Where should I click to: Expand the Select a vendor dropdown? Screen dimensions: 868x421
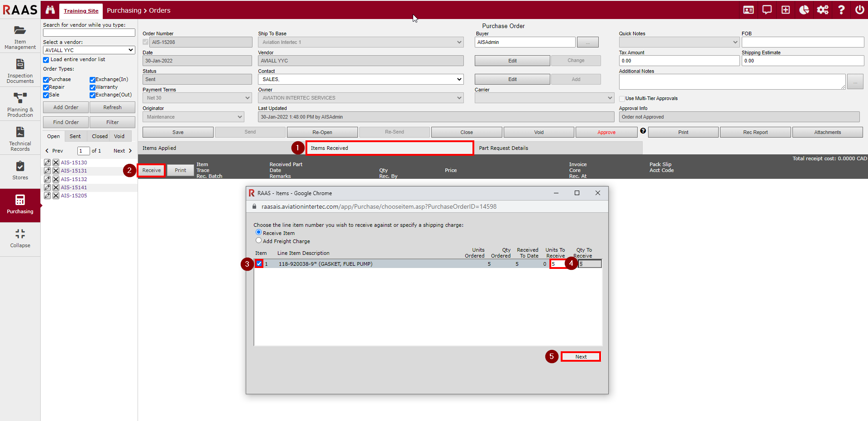click(x=89, y=50)
